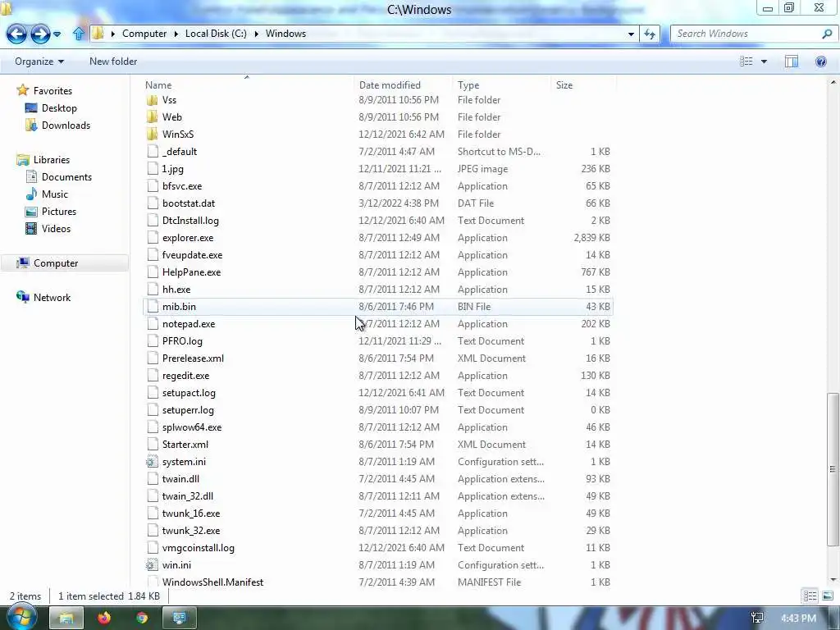Switch to large icons view in status bar
Screen dimensions: 840x630
pos(828,596)
